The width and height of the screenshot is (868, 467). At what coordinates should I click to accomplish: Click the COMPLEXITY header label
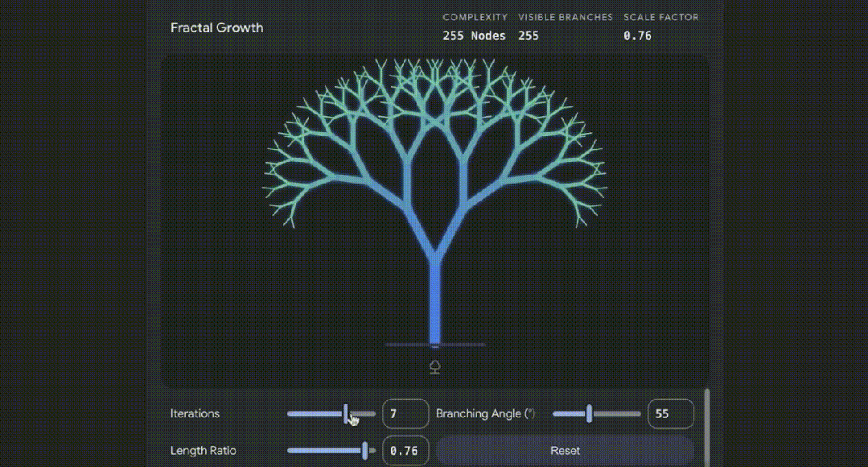tap(475, 17)
